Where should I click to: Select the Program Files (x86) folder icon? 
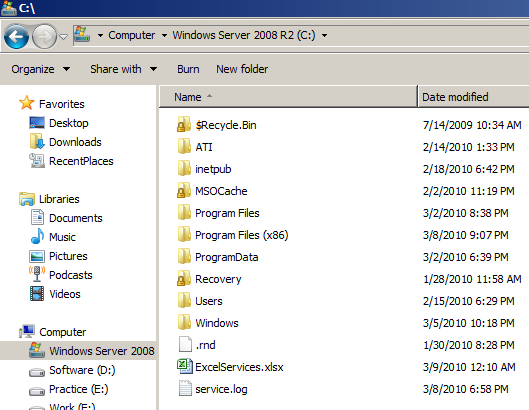point(184,235)
